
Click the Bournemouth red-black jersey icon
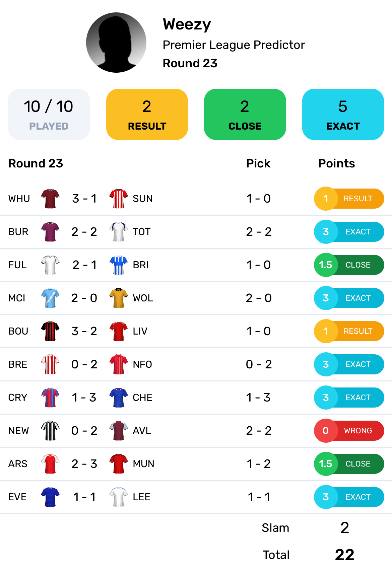50,331
